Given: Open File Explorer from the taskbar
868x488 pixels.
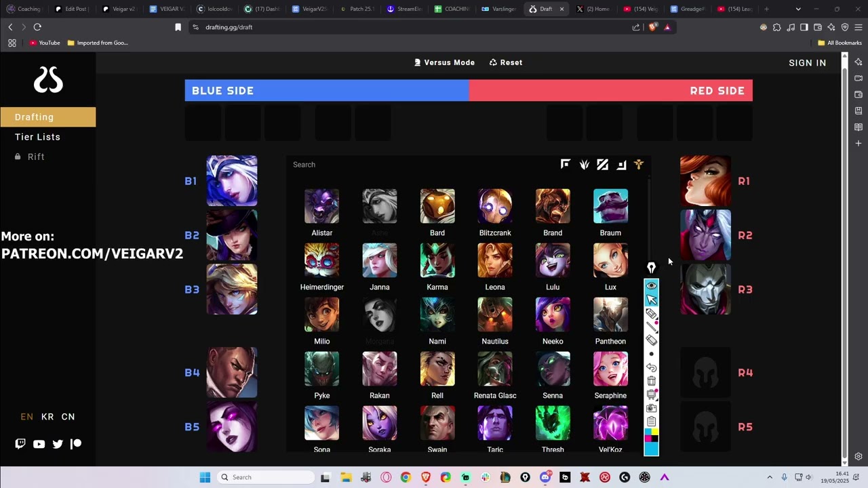Looking at the screenshot, I should [345, 477].
